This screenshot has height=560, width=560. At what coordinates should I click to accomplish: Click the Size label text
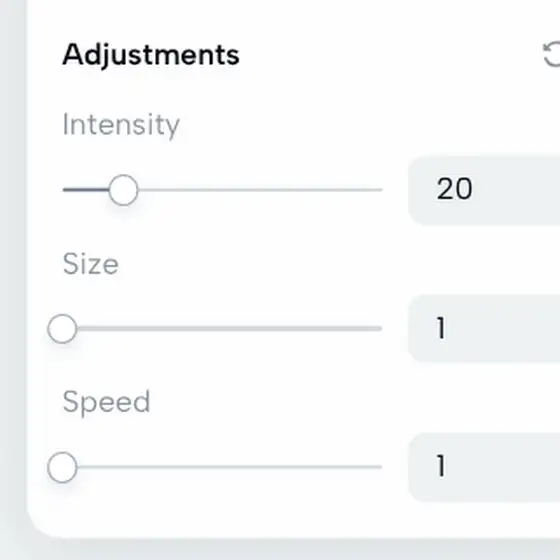tap(90, 264)
